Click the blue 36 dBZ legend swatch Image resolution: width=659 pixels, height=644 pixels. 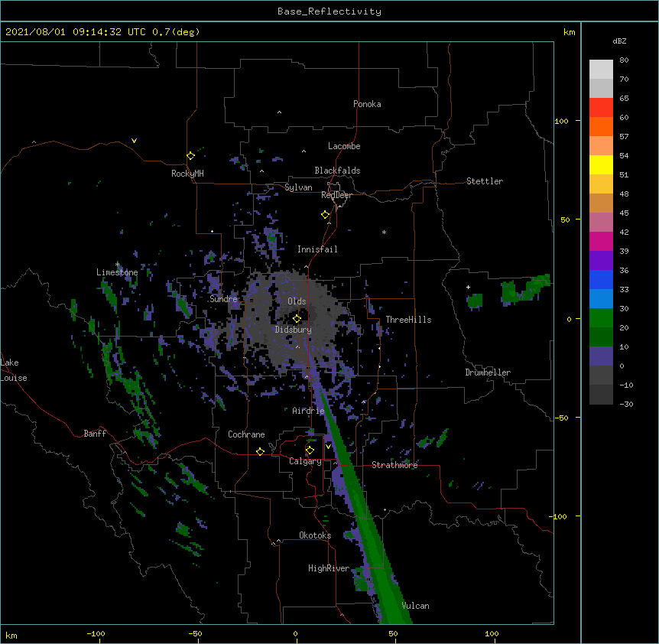click(601, 279)
